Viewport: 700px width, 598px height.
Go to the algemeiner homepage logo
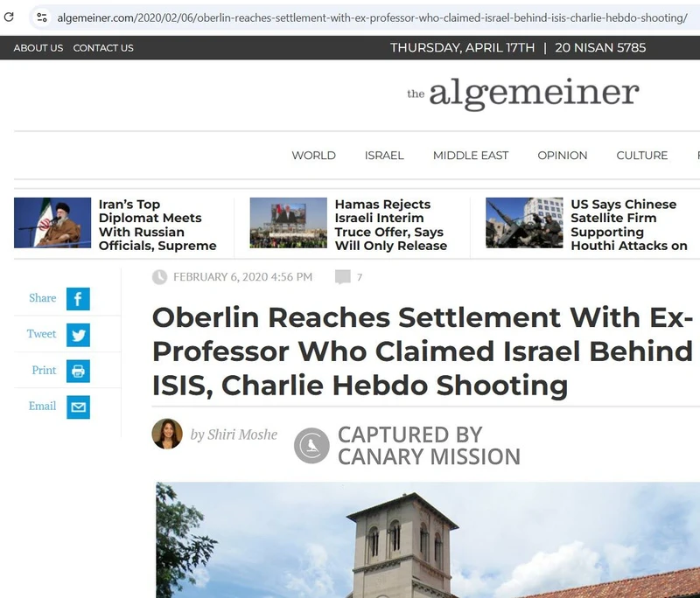[522, 94]
